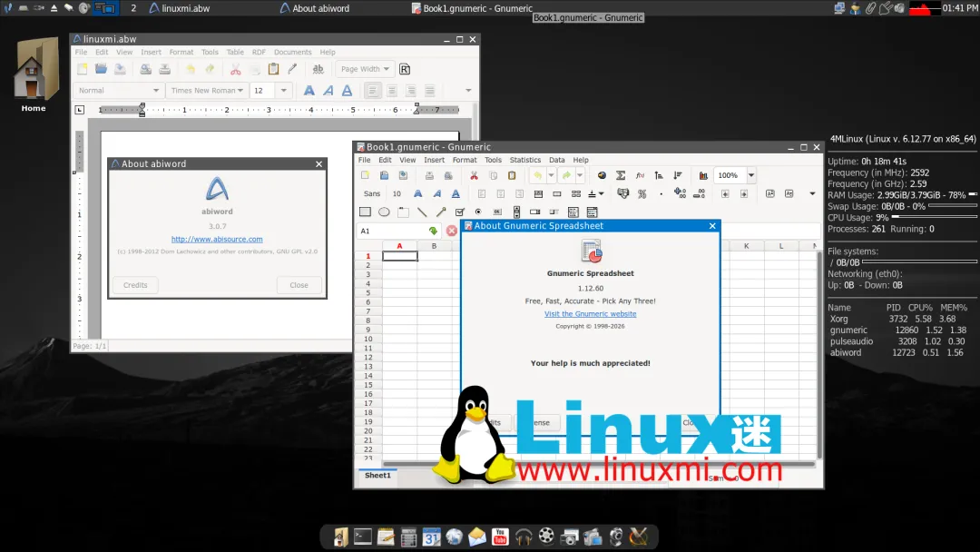
Task: Insert a checkbox object tool in Gnumeric
Action: 459,212
